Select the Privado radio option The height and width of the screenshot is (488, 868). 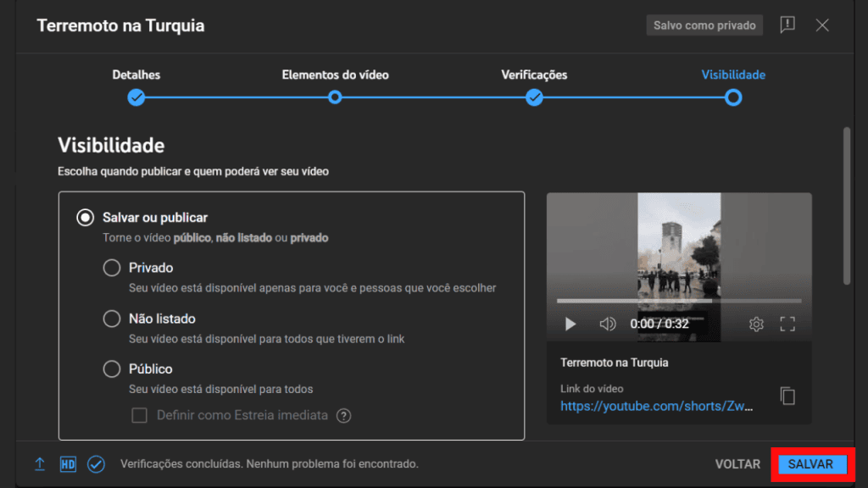(111, 268)
